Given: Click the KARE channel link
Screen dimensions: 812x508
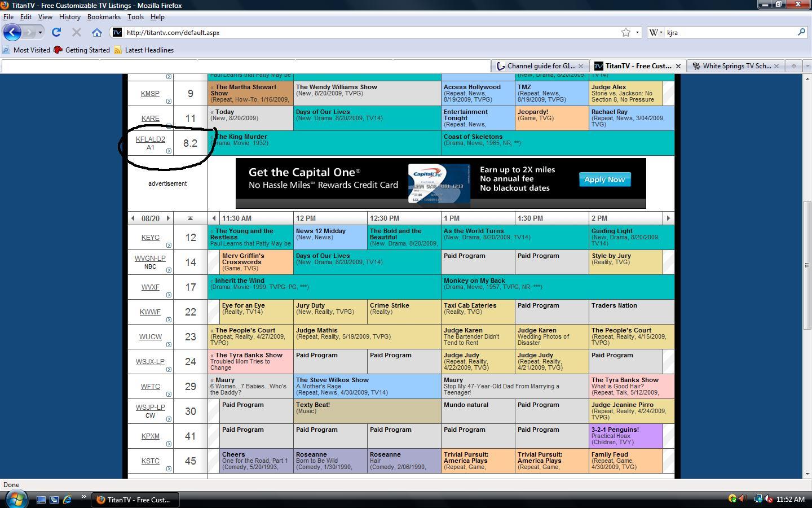Looking at the screenshot, I should coord(150,119).
